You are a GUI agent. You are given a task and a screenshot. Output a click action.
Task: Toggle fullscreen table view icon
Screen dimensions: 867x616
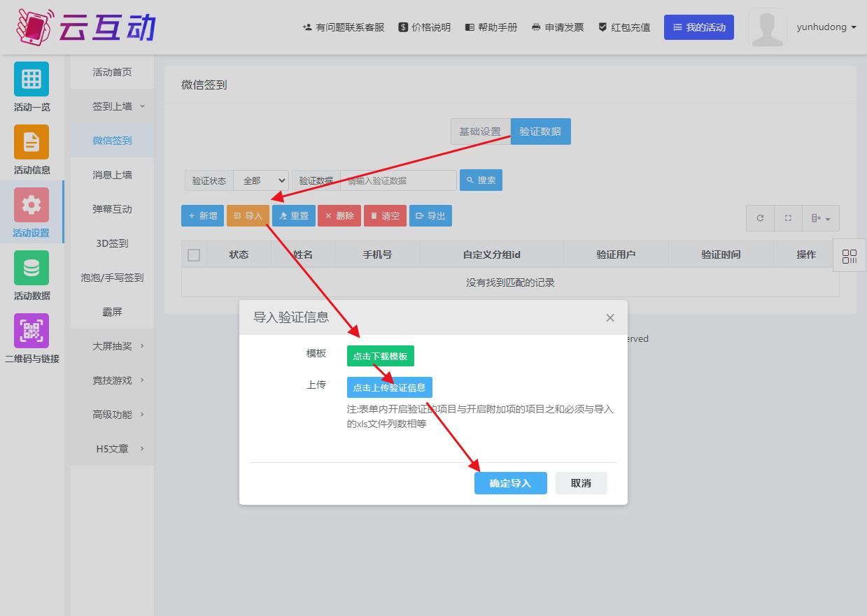[788, 218]
